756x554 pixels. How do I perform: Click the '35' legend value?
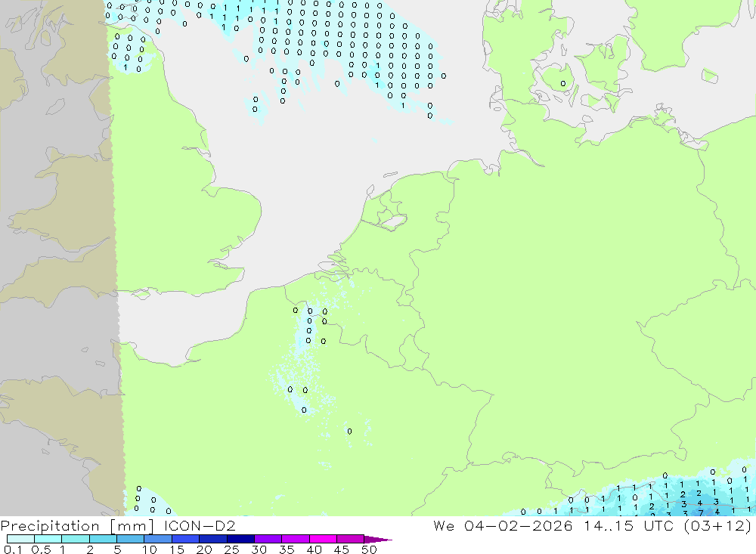point(287,549)
